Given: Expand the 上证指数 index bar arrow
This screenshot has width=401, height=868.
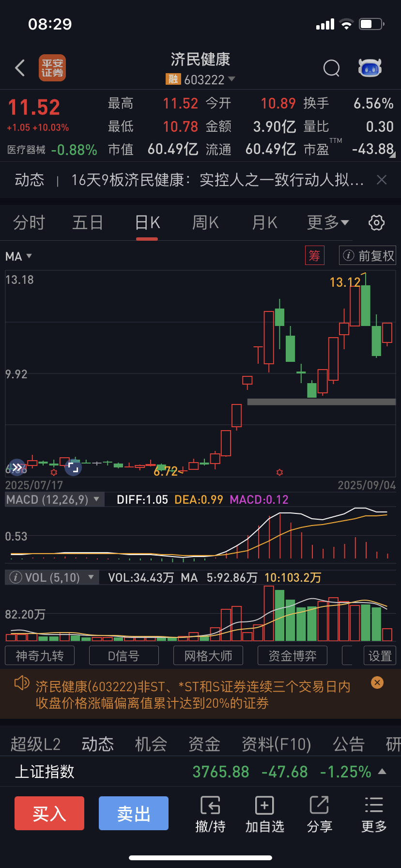Looking at the screenshot, I should click(382, 771).
